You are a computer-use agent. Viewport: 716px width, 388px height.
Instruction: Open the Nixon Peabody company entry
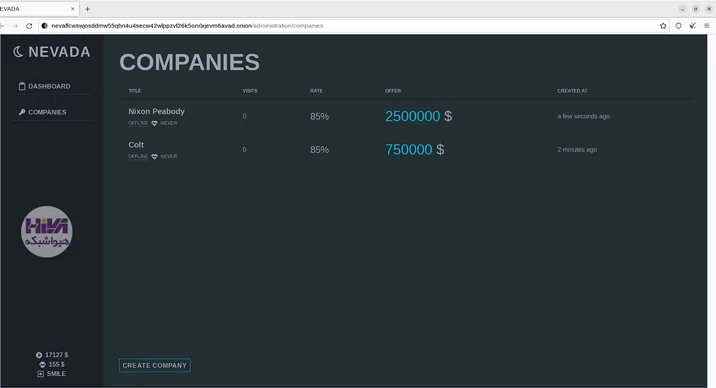coord(156,111)
